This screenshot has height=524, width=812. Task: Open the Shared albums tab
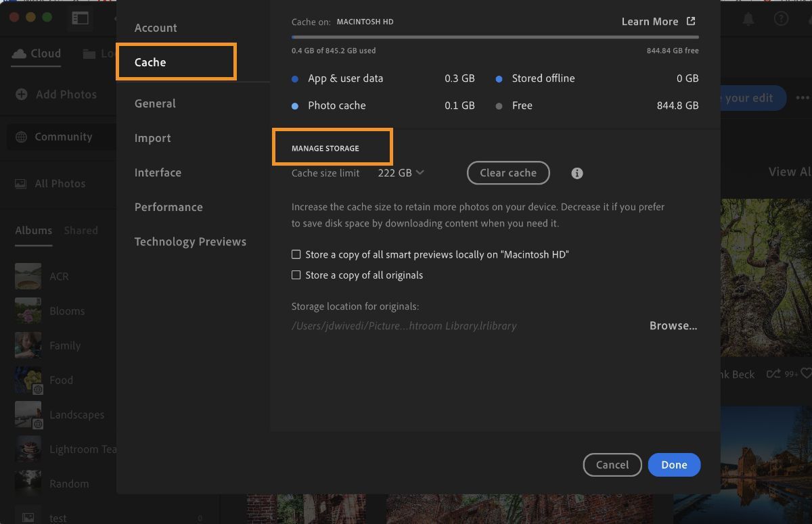[81, 230]
